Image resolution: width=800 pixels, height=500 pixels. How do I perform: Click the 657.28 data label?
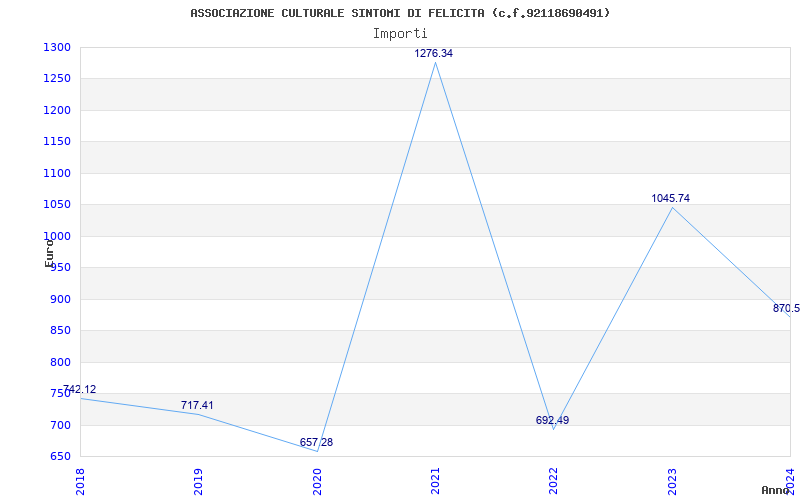316,443
